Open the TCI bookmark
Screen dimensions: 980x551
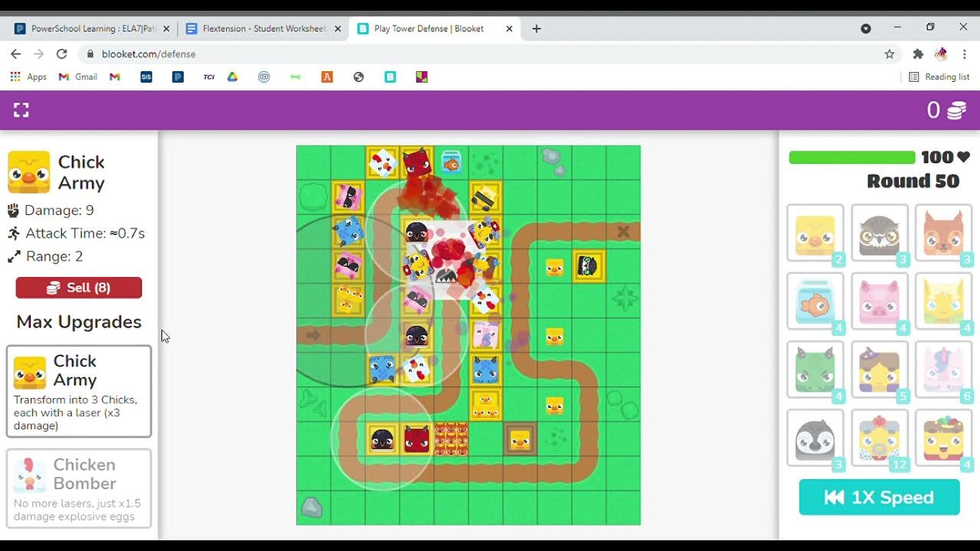point(208,77)
